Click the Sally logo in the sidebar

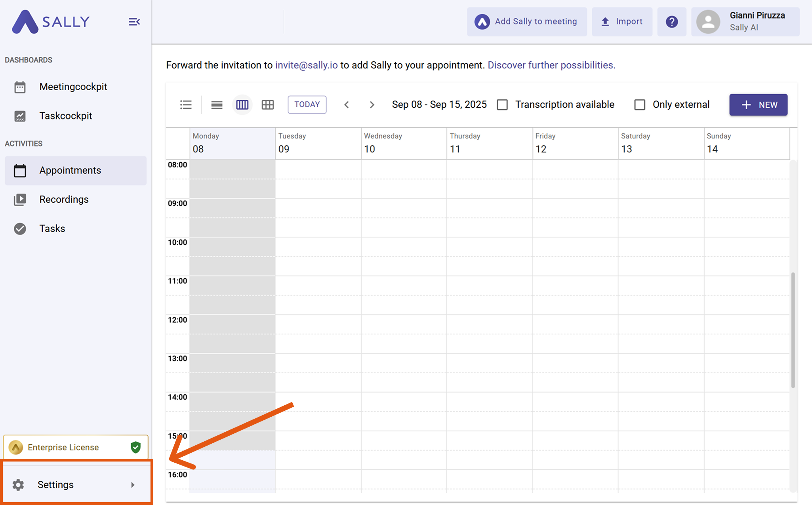[x=51, y=22]
